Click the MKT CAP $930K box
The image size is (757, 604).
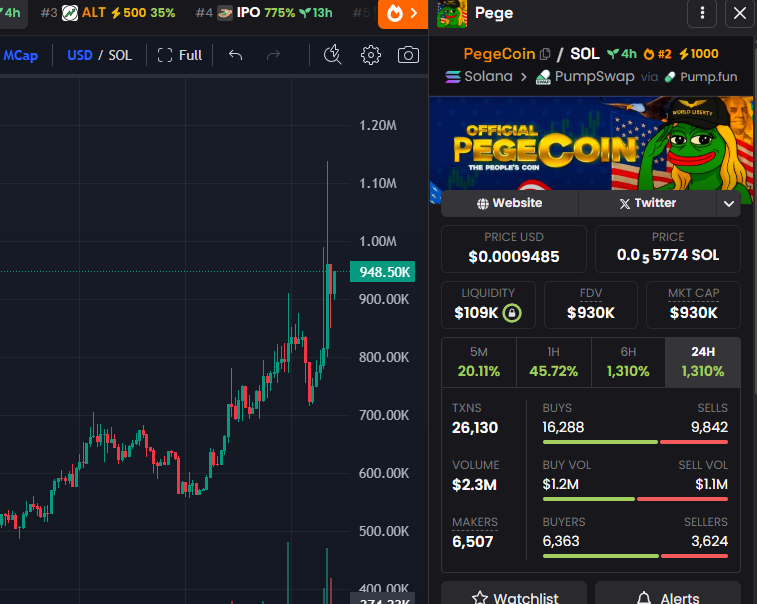[x=693, y=305]
